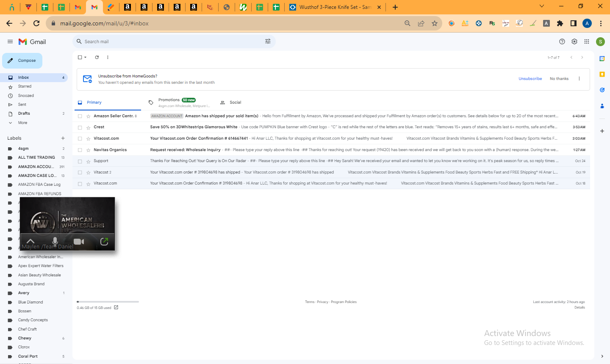Open the More options menu in mail toolbar

point(108,57)
